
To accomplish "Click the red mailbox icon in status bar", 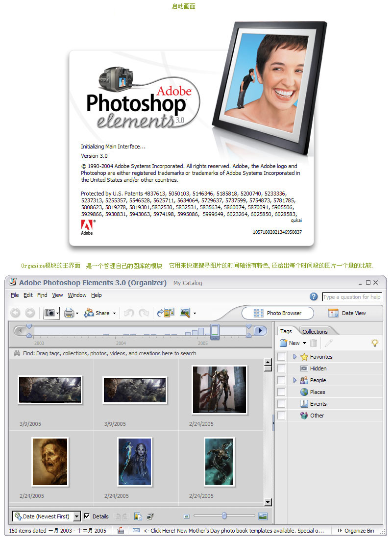I will [x=121, y=530].
